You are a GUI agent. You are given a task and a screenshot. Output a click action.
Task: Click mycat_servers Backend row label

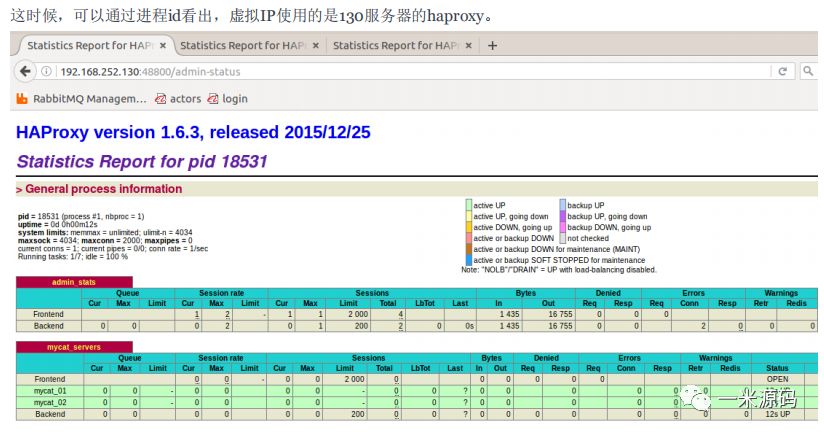click(50, 414)
